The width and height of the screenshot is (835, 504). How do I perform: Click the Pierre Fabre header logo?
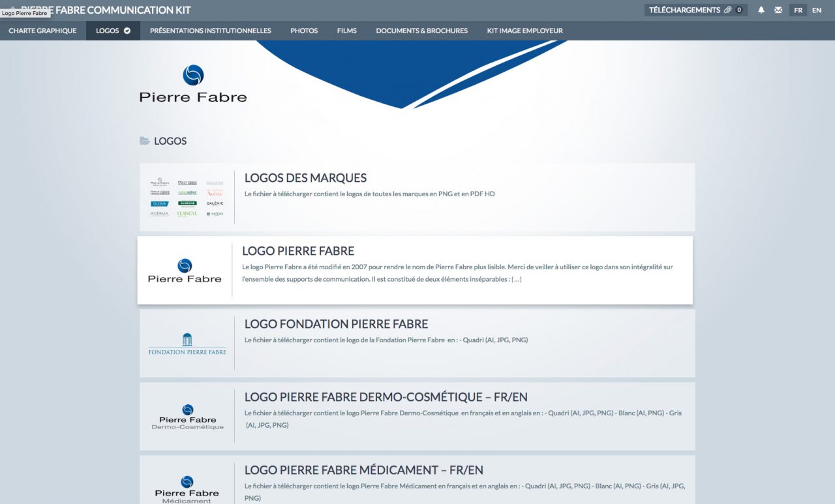pos(193,84)
